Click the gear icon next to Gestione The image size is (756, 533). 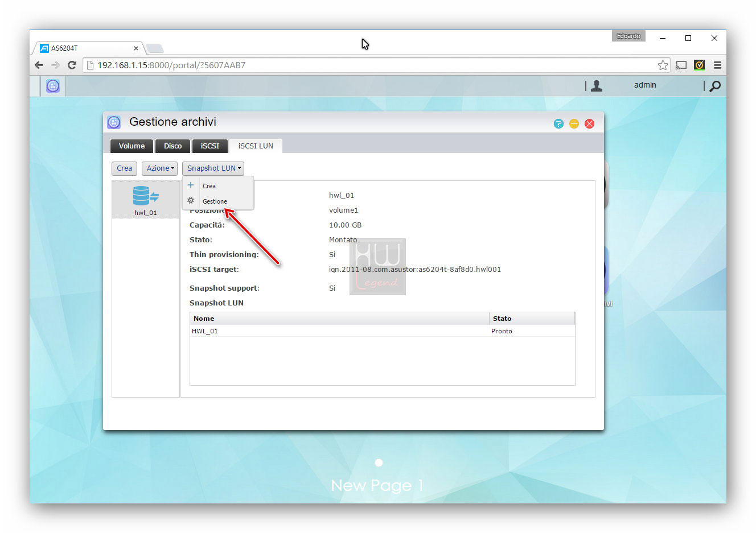coord(191,201)
